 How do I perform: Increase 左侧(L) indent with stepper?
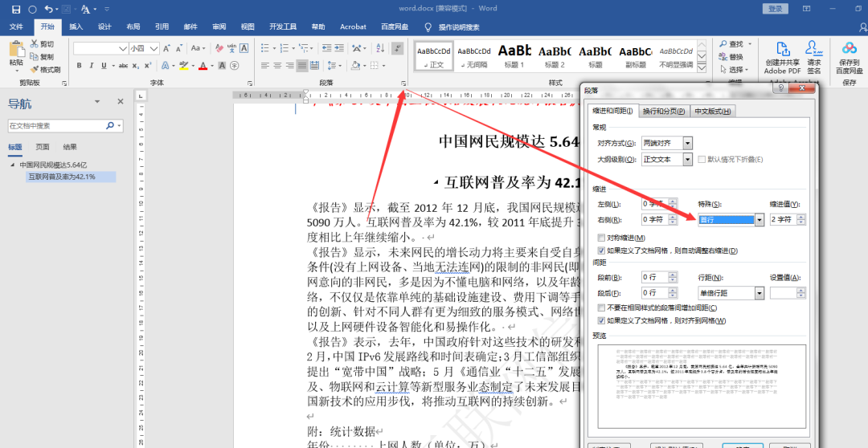(x=673, y=202)
